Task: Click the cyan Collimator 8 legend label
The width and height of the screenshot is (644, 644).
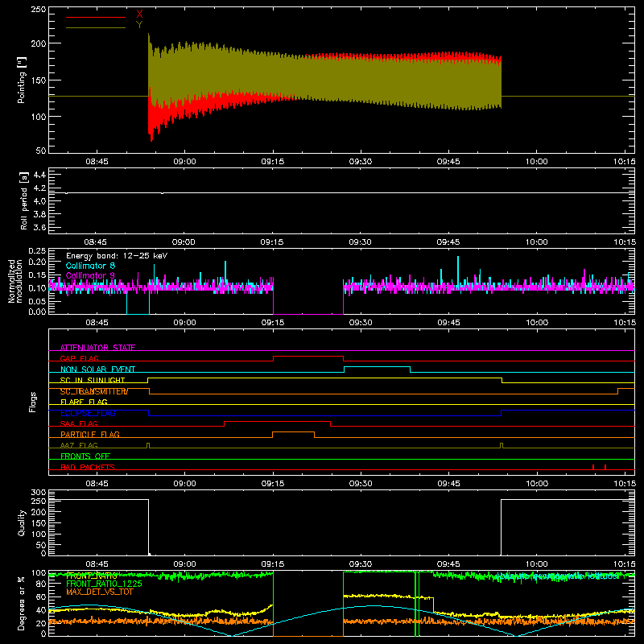Action: tap(90, 266)
